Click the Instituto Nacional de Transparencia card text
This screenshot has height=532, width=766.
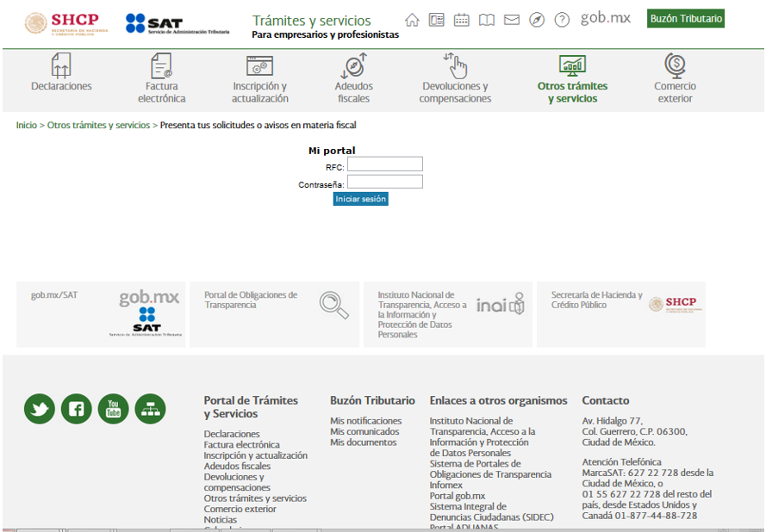point(422,314)
